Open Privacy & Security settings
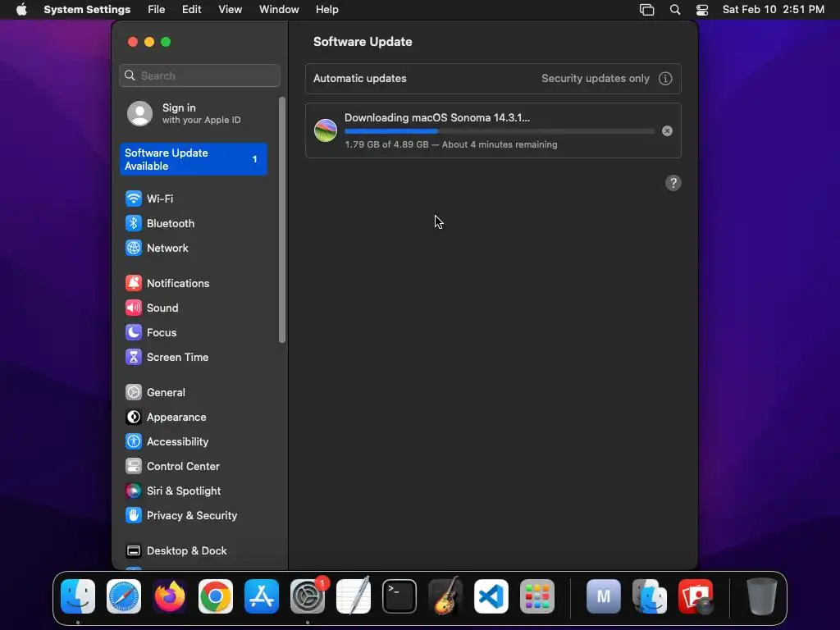The width and height of the screenshot is (840, 630). pos(193,516)
